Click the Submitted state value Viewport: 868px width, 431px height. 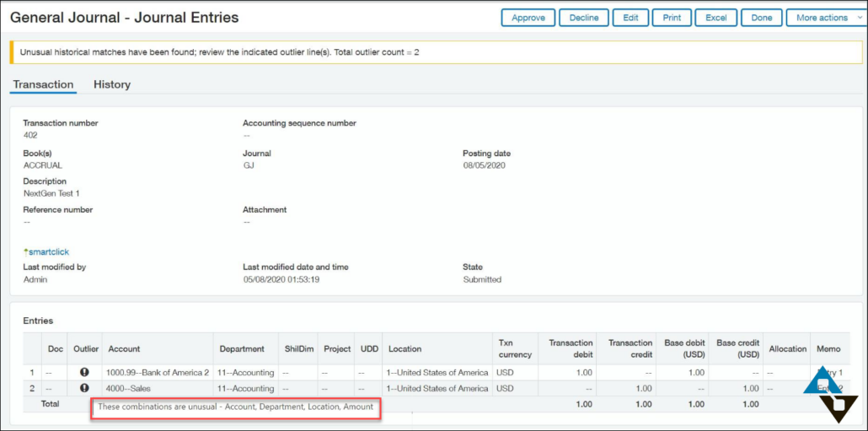482,280
